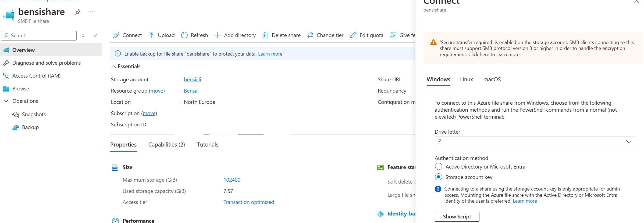This screenshot has width=644, height=223.
Task: Click the Size database icon
Action: coord(115,167)
